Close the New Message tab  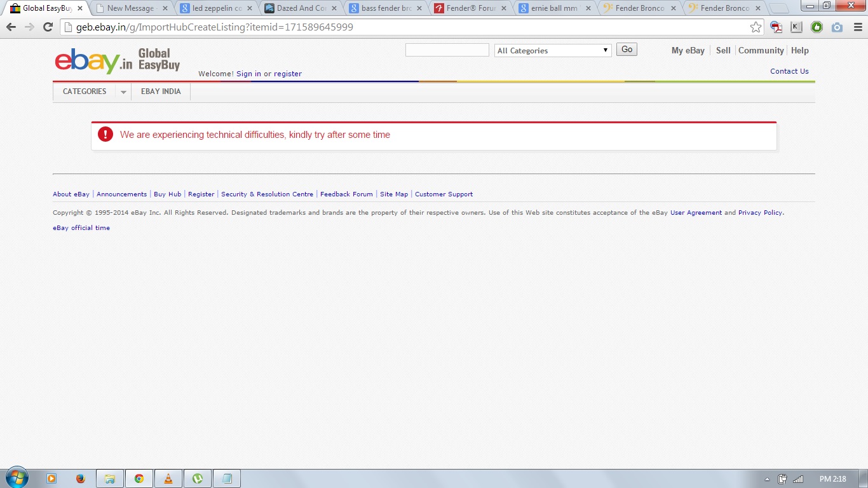click(165, 8)
